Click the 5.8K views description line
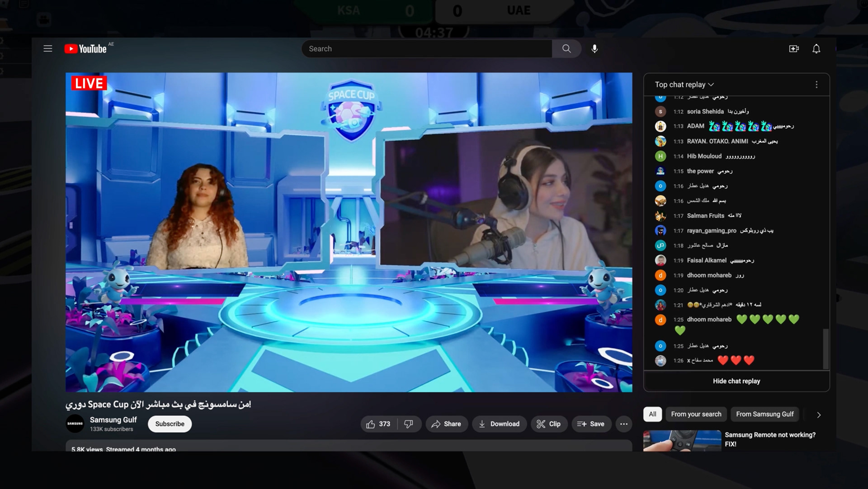This screenshot has width=868, height=489. [x=123, y=449]
